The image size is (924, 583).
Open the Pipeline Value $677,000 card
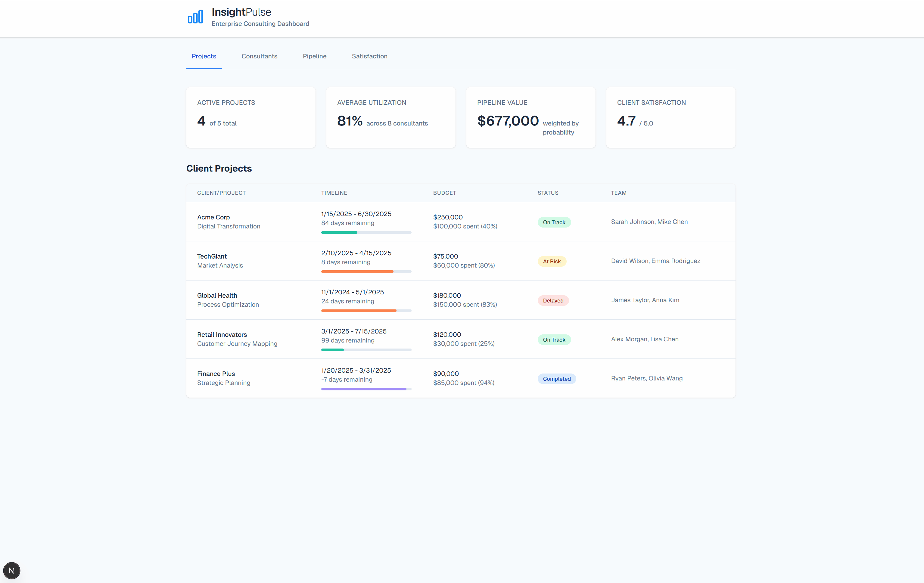pyautogui.click(x=530, y=117)
